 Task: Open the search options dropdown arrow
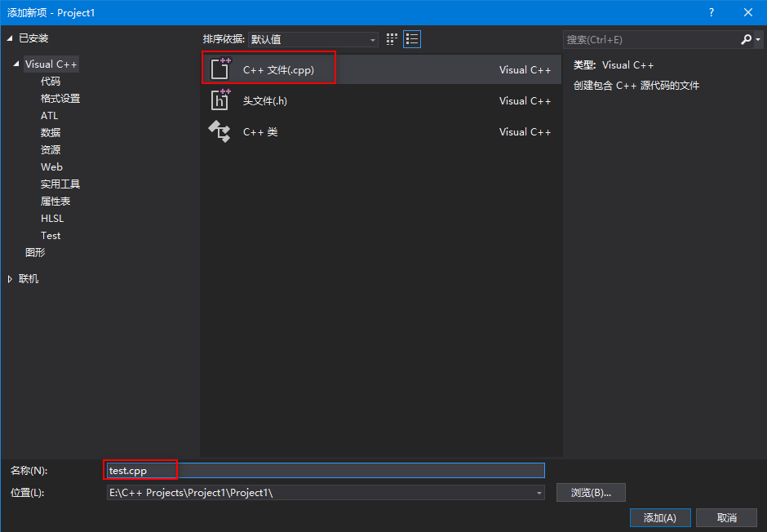point(758,40)
